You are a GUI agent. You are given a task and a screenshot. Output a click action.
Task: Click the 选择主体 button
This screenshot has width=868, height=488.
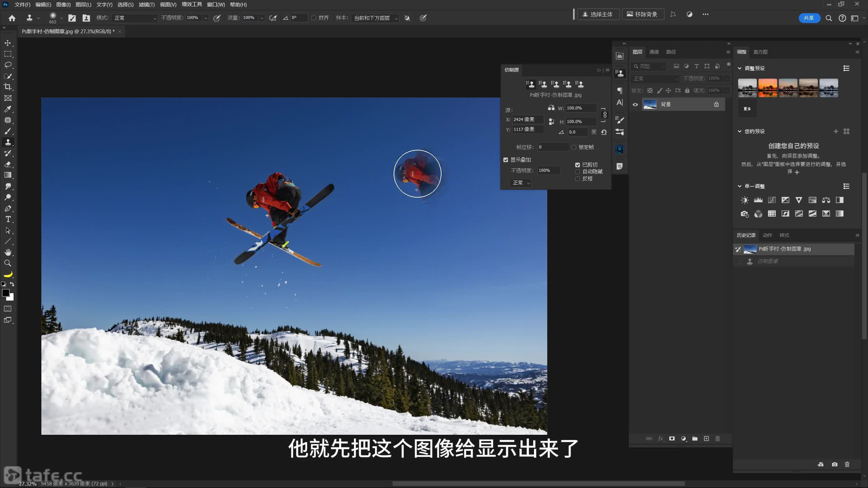pyautogui.click(x=598, y=14)
